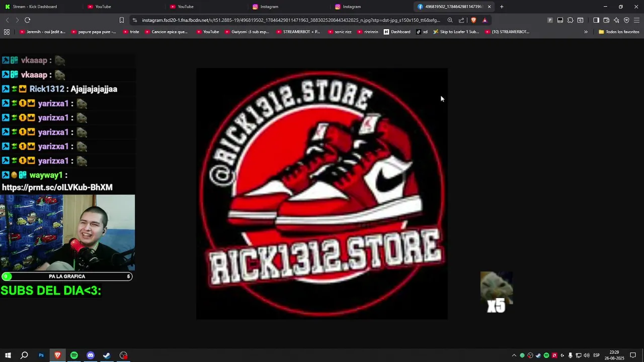This screenshot has height=362, width=644.
Task: Switch to the first YouTube tab
Action: pos(124,7)
